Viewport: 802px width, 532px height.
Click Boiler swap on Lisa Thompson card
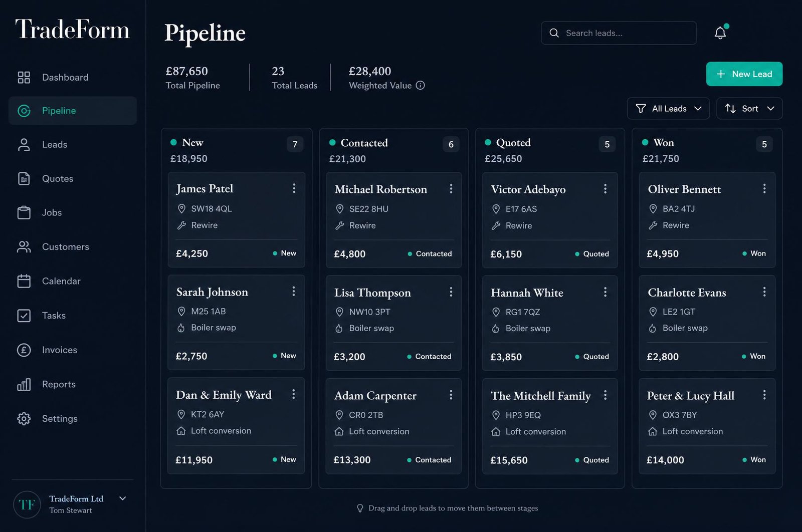(371, 328)
